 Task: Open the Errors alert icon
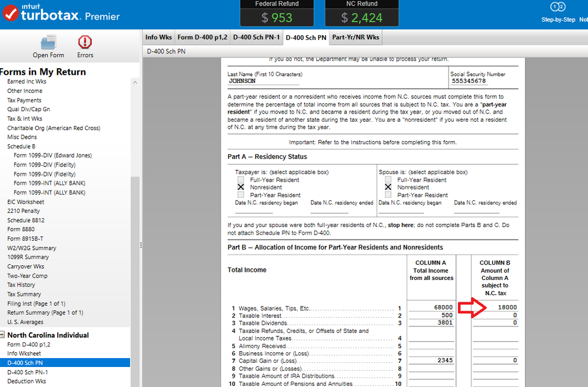point(85,42)
